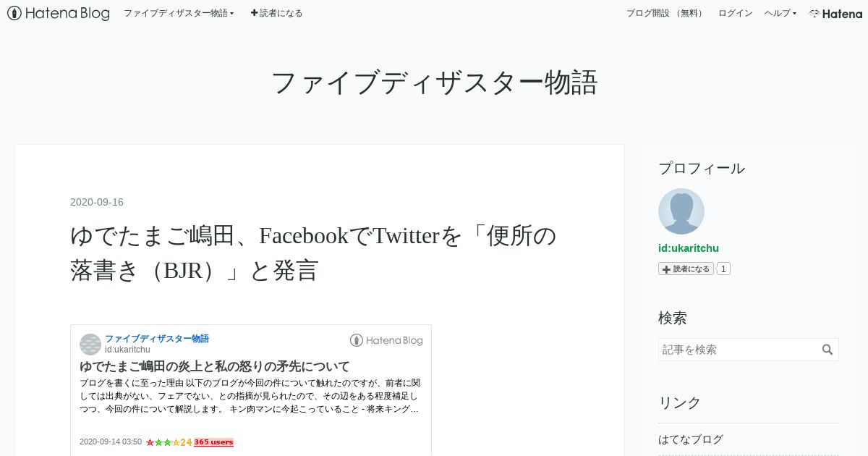Open the 365 users bookmark badge

pyautogui.click(x=213, y=442)
